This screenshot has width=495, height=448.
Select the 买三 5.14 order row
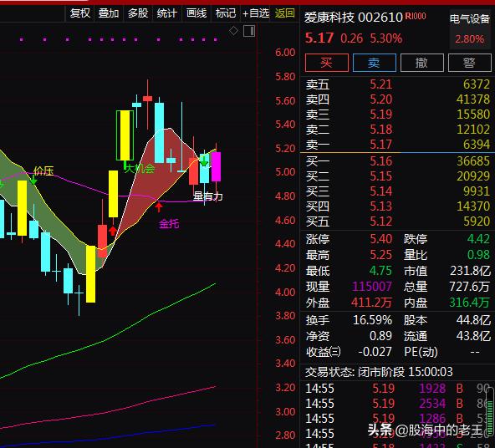coord(398,191)
